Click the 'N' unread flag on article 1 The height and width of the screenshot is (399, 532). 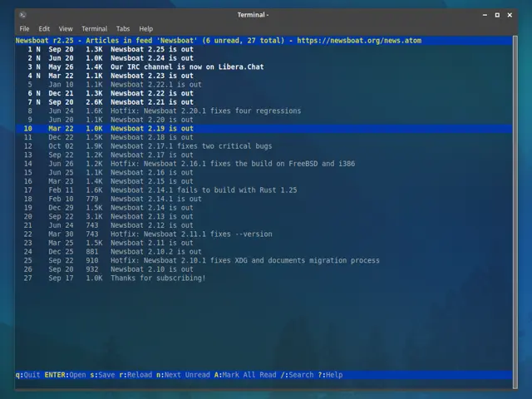[x=38, y=49]
